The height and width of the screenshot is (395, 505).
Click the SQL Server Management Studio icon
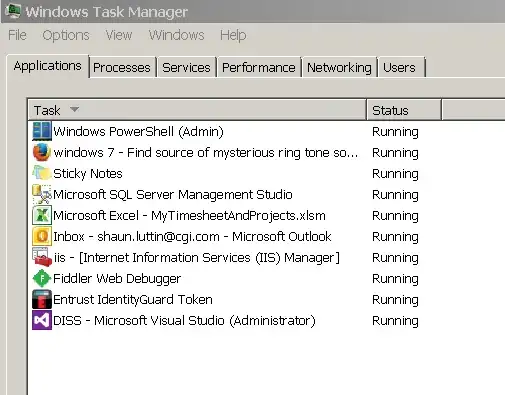click(42, 194)
